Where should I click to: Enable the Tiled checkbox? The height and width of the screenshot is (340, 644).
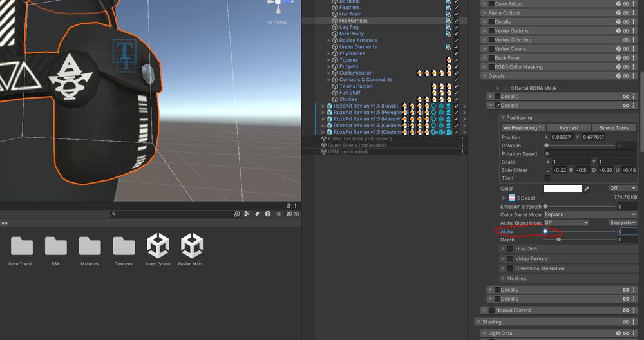pyautogui.click(x=547, y=178)
